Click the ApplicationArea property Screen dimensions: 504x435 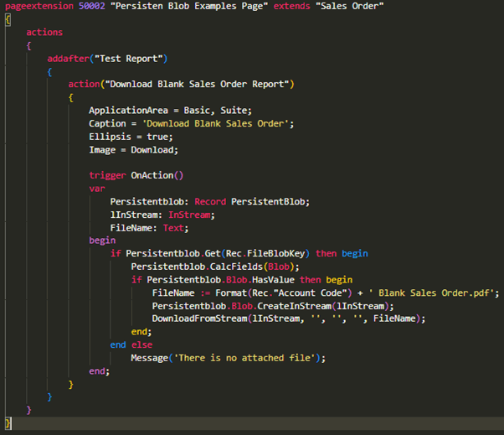[x=129, y=111]
